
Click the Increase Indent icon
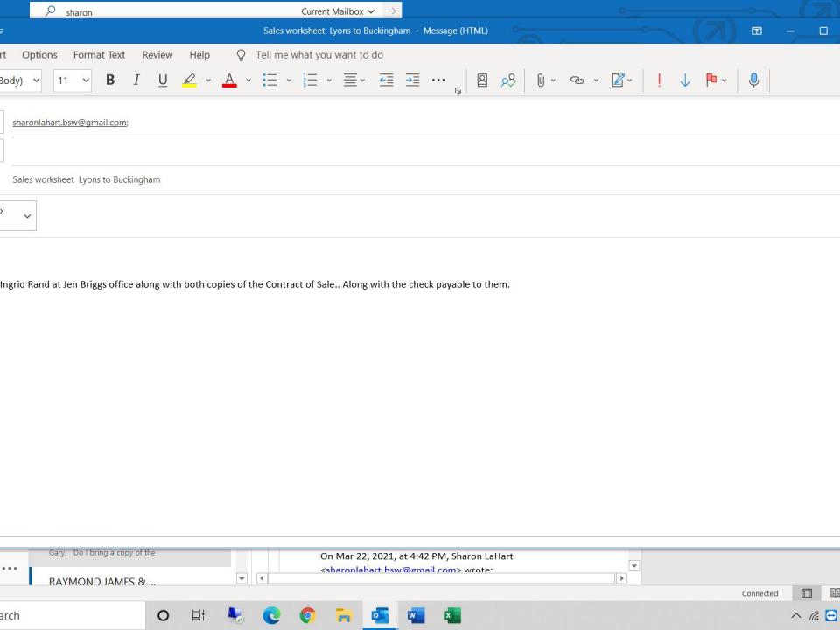click(x=413, y=80)
